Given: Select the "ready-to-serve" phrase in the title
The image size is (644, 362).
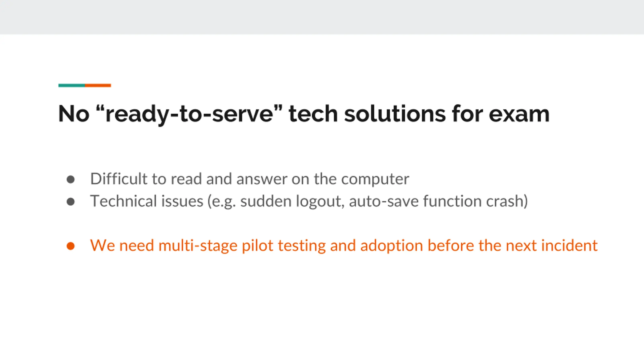Looking at the screenshot, I should pos(189,114).
